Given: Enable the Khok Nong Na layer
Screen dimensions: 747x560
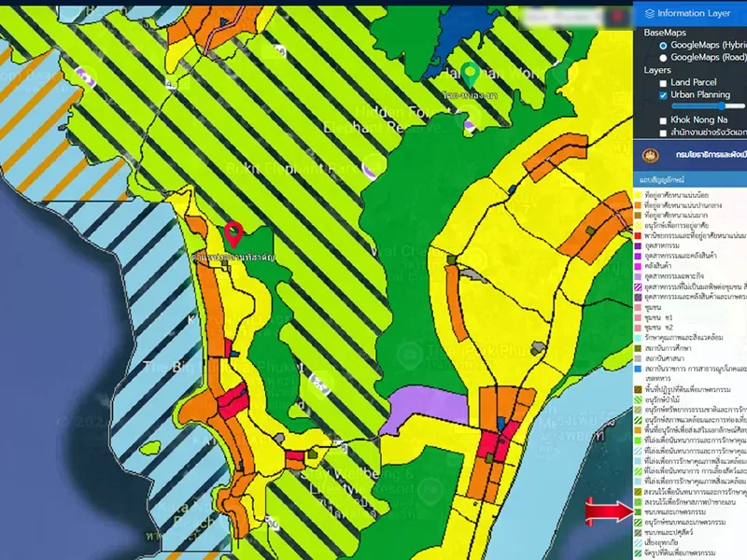Looking at the screenshot, I should pos(662,120).
